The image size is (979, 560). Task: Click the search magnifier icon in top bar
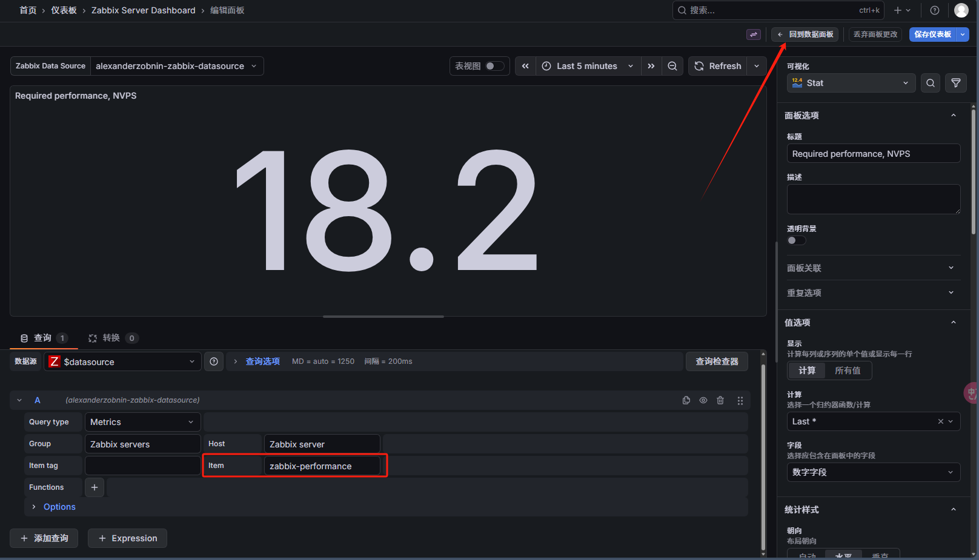point(682,10)
